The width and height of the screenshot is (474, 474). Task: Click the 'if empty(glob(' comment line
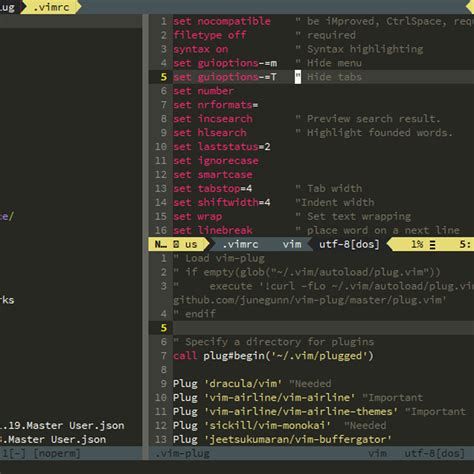[x=307, y=272]
